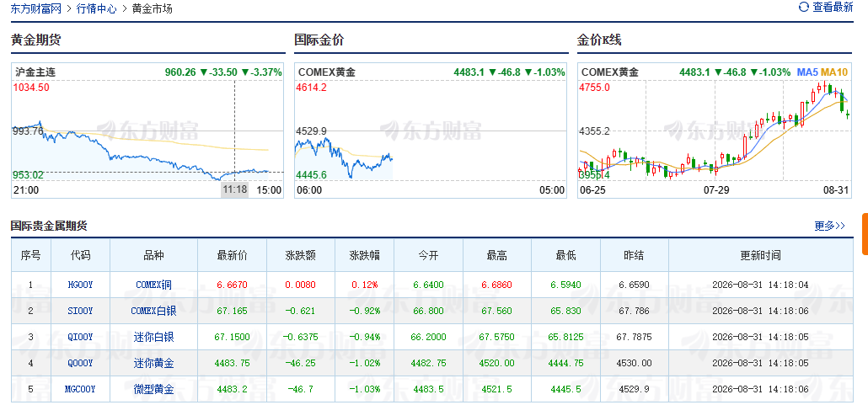The height and width of the screenshot is (405, 868).
Task: Click COMEX白银 latest price 67.165
Action: point(232,311)
